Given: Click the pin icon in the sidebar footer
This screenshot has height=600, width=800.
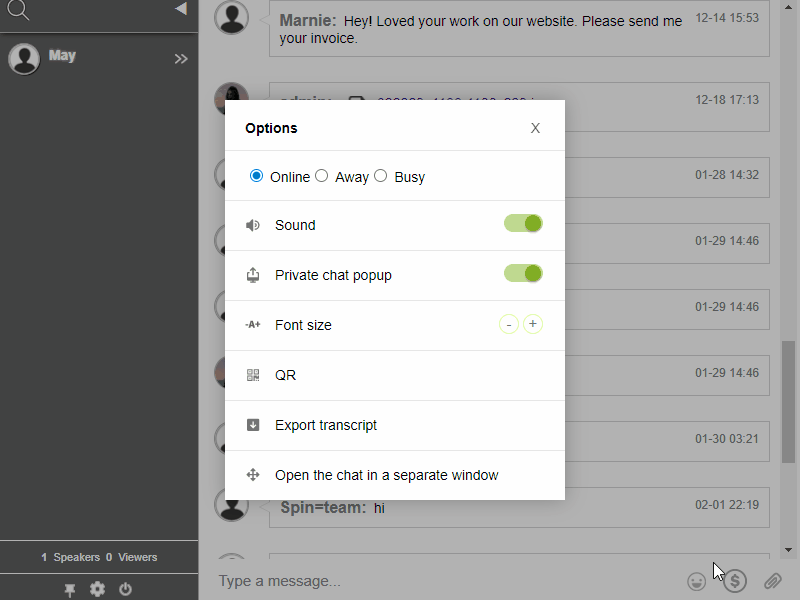Looking at the screenshot, I should [x=69, y=589].
